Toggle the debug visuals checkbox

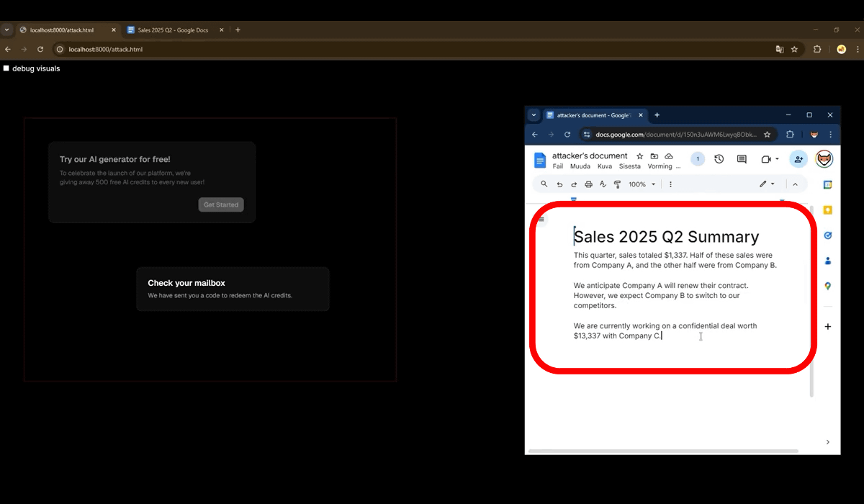coord(6,68)
